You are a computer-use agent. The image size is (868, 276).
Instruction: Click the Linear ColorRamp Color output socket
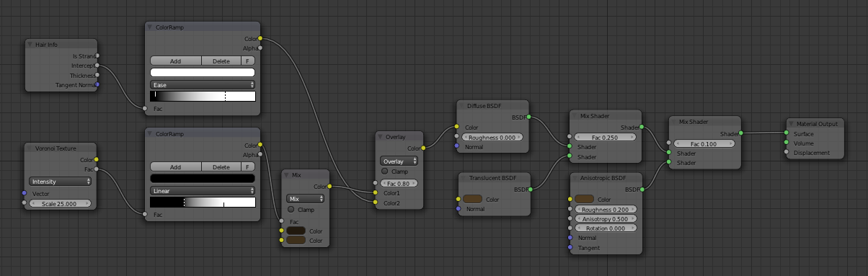pos(260,145)
